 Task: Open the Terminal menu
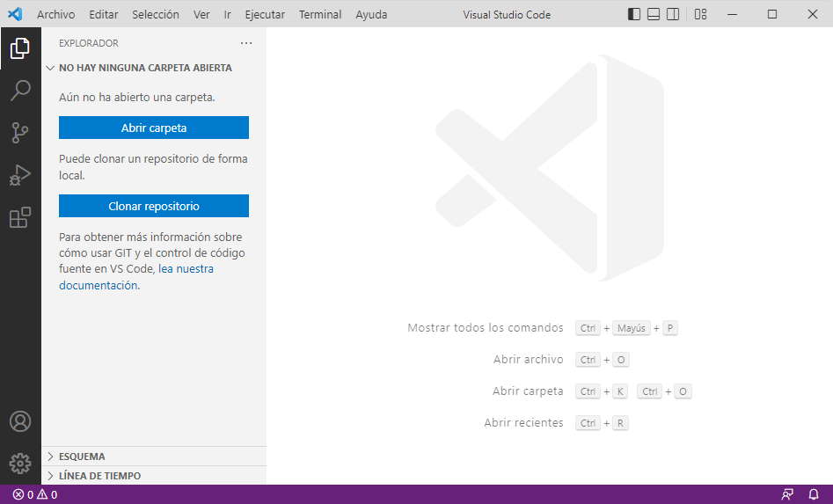pyautogui.click(x=320, y=14)
